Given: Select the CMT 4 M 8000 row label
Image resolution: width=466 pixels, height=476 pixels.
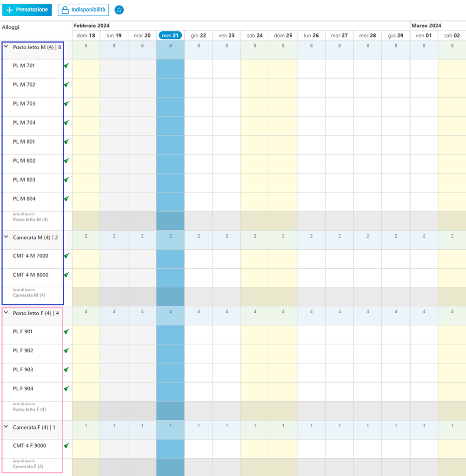Looking at the screenshot, I should click(x=30, y=275).
